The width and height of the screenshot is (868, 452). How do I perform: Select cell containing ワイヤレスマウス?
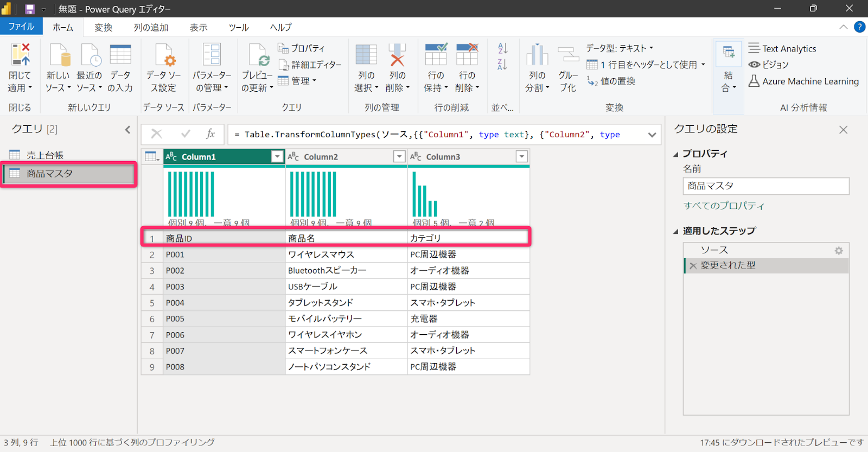pyautogui.click(x=346, y=254)
